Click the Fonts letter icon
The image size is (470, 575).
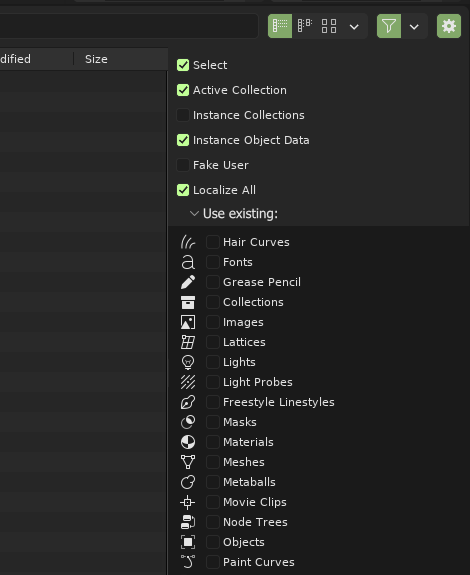188,262
